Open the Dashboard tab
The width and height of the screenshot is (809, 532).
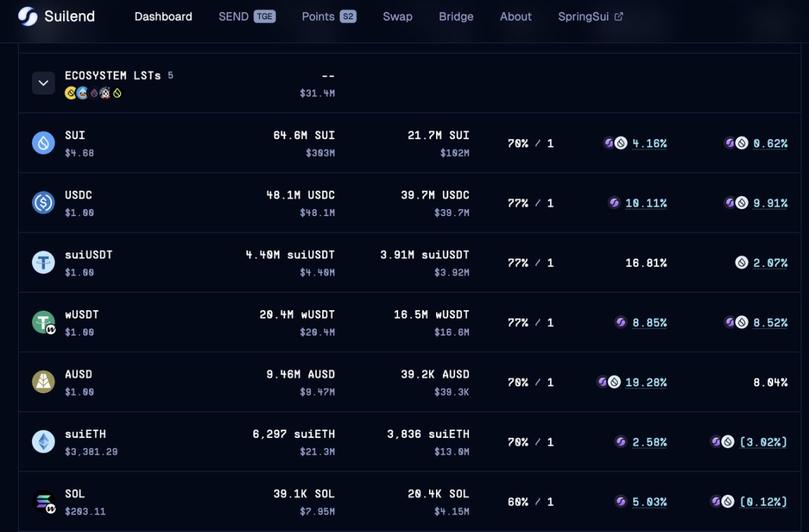pos(163,16)
